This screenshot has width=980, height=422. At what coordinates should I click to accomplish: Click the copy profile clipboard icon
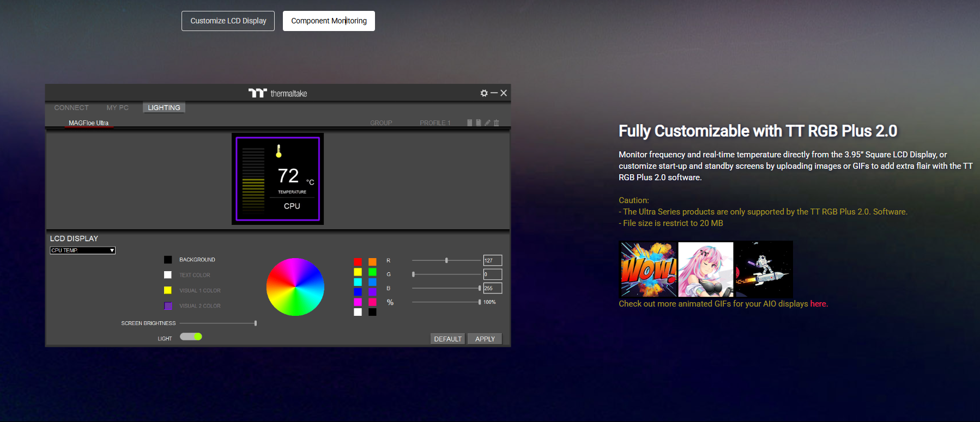pos(479,123)
